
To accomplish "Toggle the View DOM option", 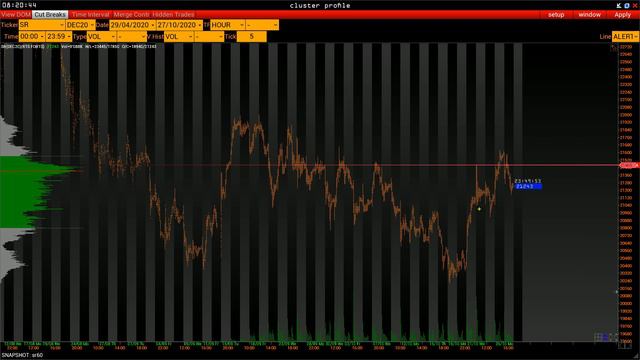I will [16, 15].
